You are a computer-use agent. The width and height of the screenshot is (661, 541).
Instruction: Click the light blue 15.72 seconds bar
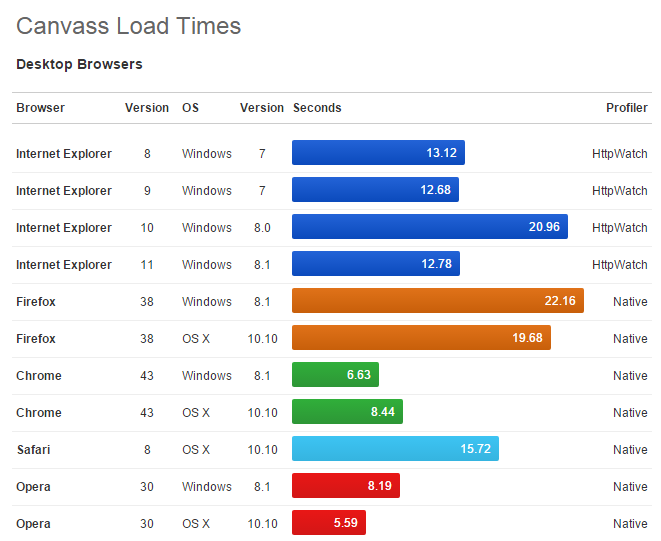[395, 449]
